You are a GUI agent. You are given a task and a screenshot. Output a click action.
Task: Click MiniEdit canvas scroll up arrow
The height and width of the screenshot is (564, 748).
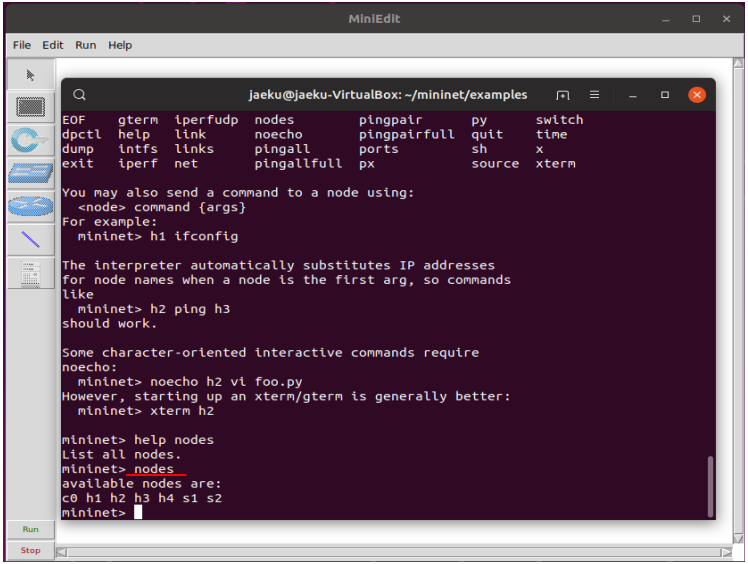(x=738, y=63)
